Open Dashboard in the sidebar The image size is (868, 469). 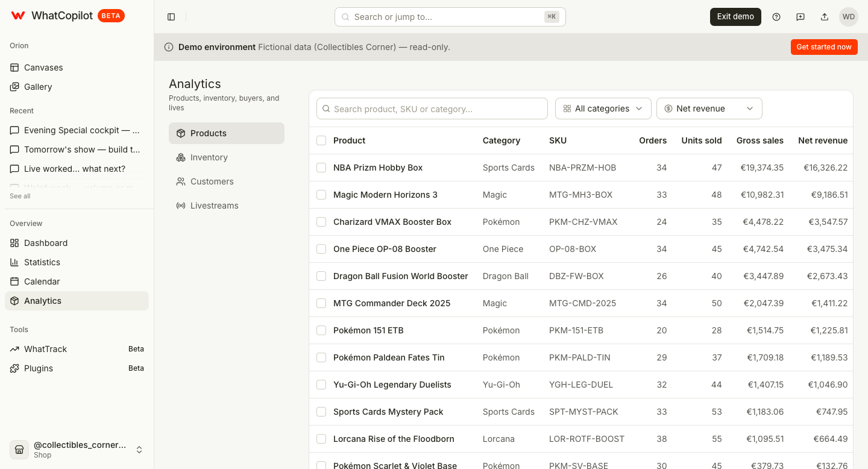point(77,243)
